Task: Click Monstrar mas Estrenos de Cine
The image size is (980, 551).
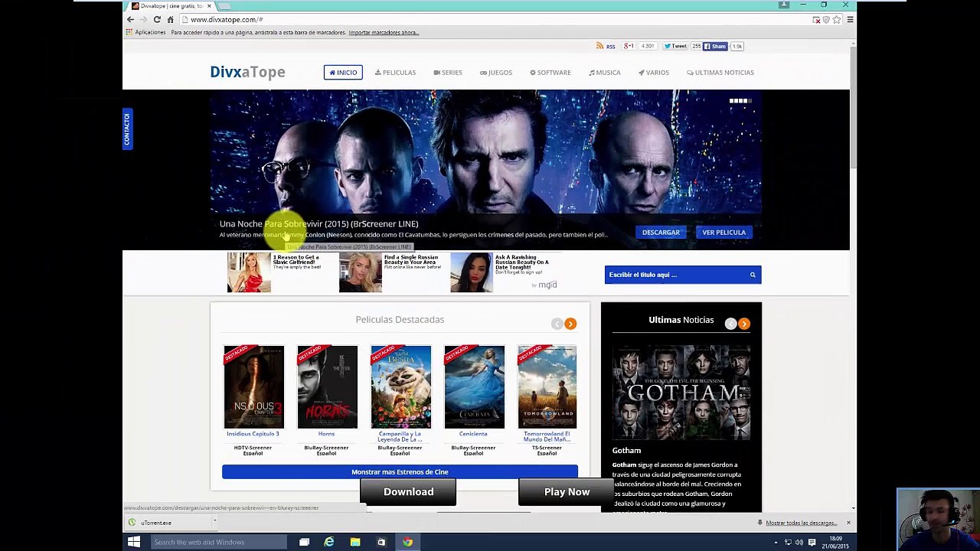Action: pyautogui.click(x=400, y=472)
